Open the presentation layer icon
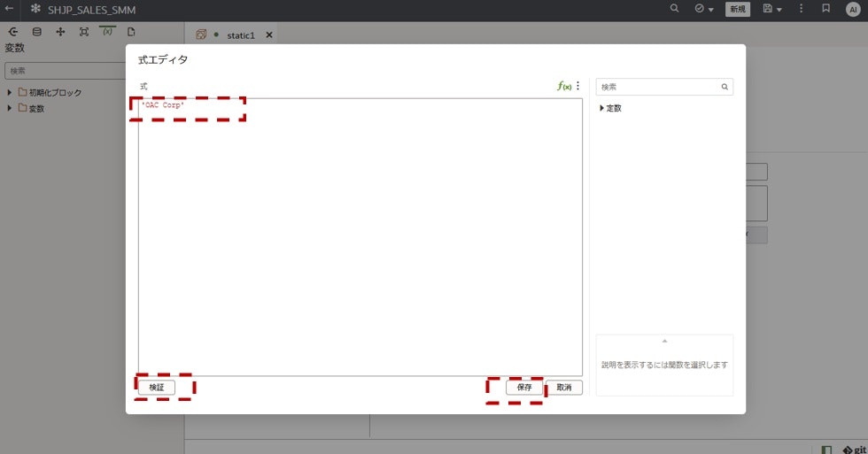Screen dimensions: 868x454 point(83,32)
